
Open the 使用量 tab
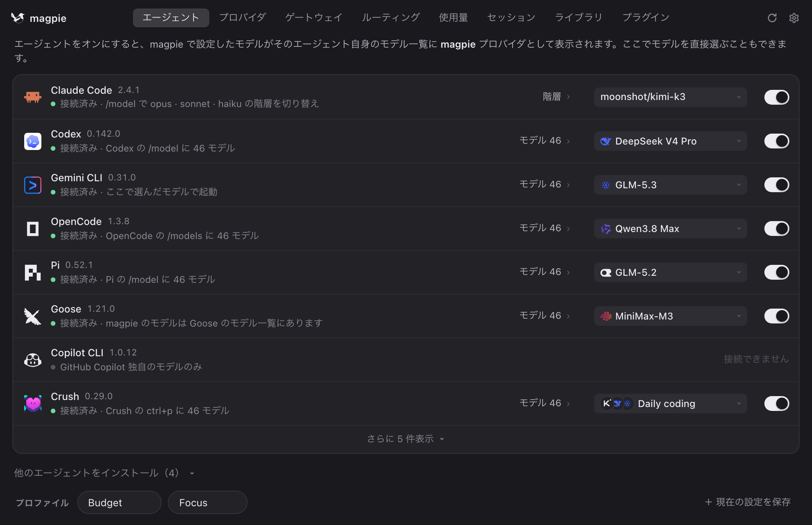click(453, 18)
